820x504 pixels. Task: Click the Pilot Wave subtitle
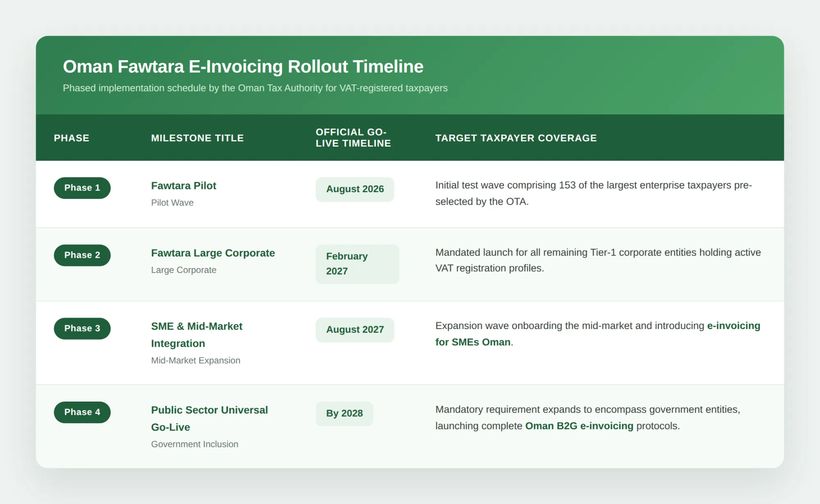tap(172, 203)
